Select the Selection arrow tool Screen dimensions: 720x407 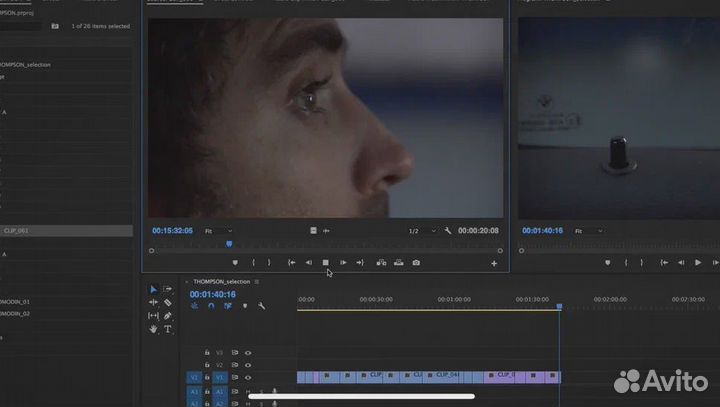pos(153,289)
